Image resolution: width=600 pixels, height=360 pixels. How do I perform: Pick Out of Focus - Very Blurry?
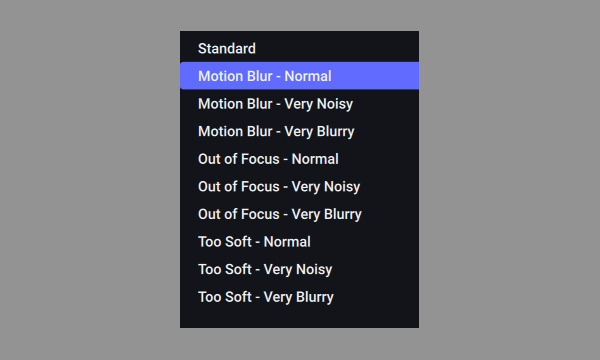pos(299,214)
